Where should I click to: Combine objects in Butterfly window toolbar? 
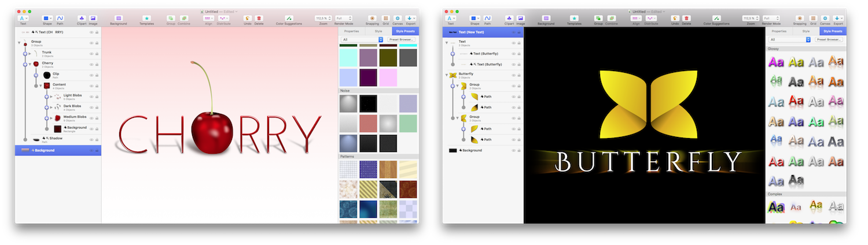pos(611,18)
